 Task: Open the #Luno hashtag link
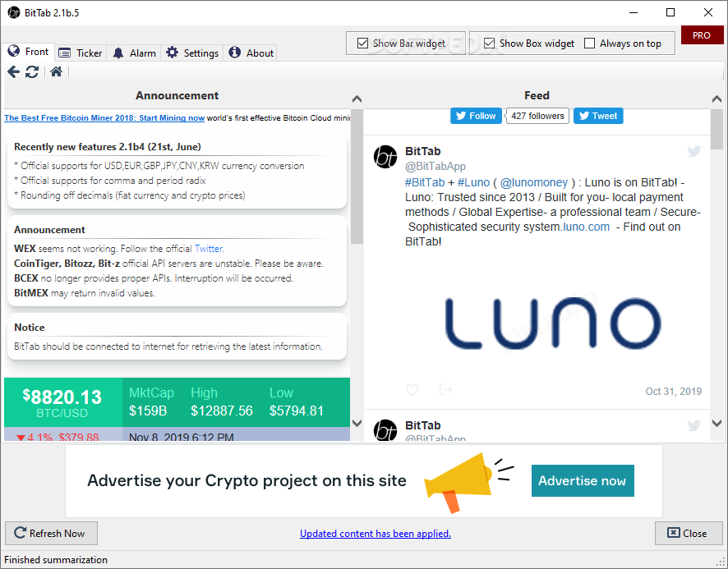473,182
